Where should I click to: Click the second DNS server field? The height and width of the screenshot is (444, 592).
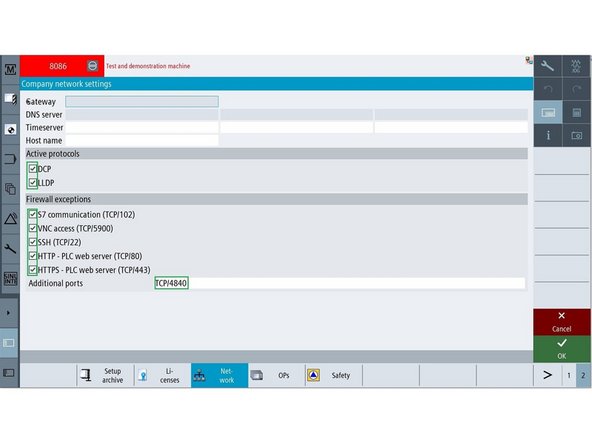pos(296,114)
